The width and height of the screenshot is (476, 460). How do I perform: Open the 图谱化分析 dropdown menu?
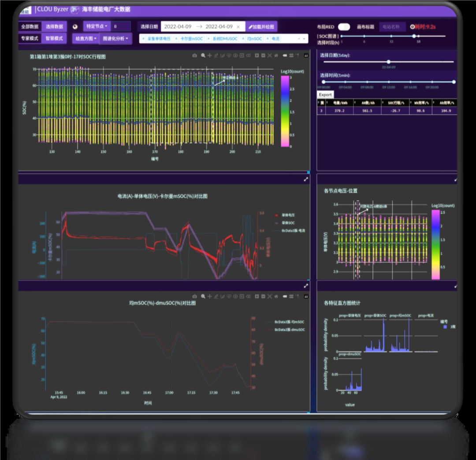pyautogui.click(x=115, y=39)
